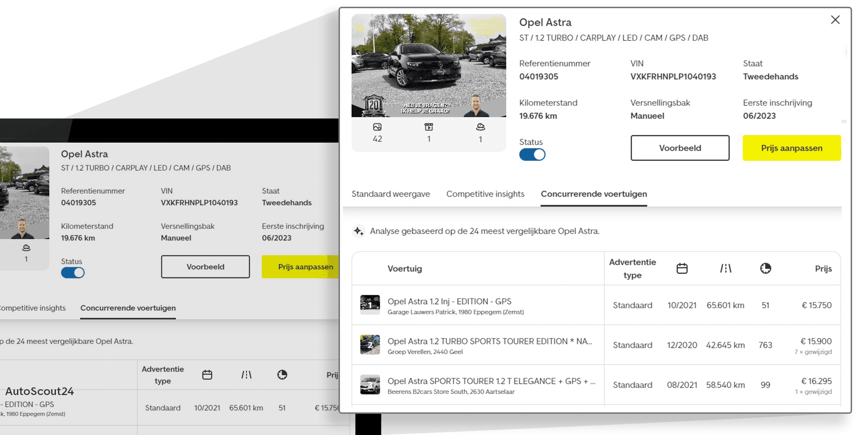Click price € 16.295 in table
This screenshot has height=435, width=868.
816,381
